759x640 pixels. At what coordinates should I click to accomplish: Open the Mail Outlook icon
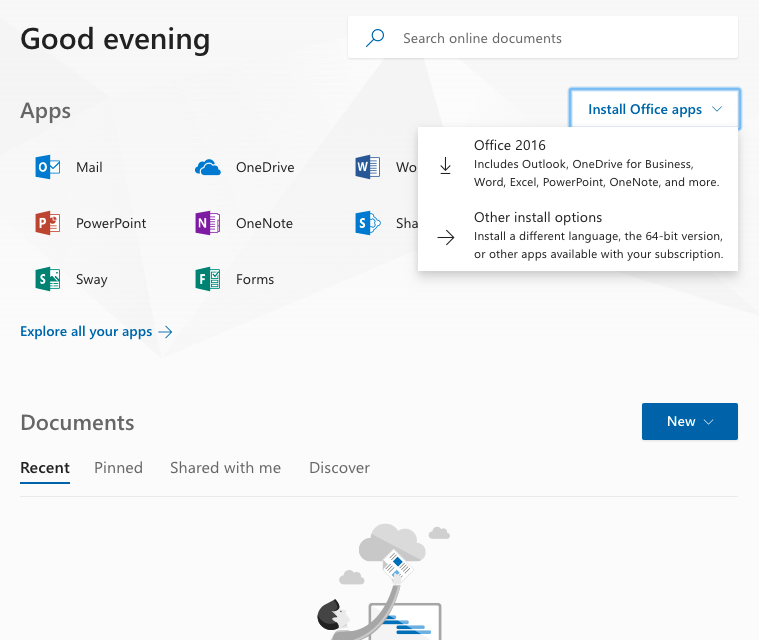pos(47,167)
